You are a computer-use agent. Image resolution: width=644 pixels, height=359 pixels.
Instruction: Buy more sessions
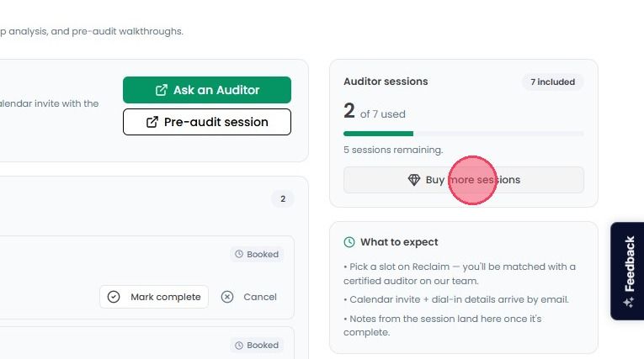[x=464, y=180]
